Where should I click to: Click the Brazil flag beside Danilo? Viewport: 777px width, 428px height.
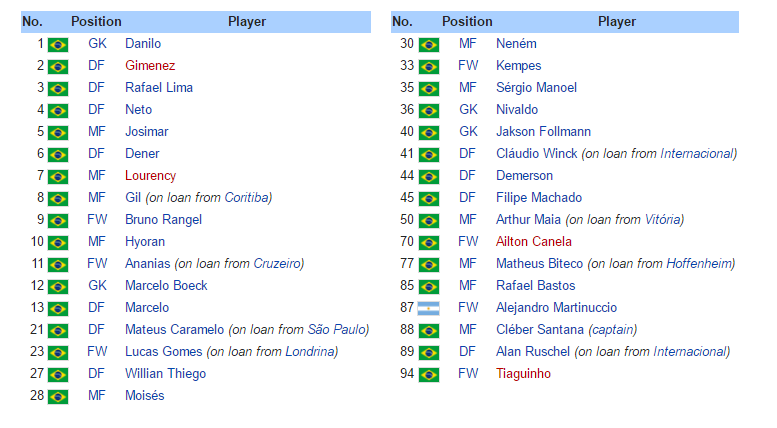point(58,44)
